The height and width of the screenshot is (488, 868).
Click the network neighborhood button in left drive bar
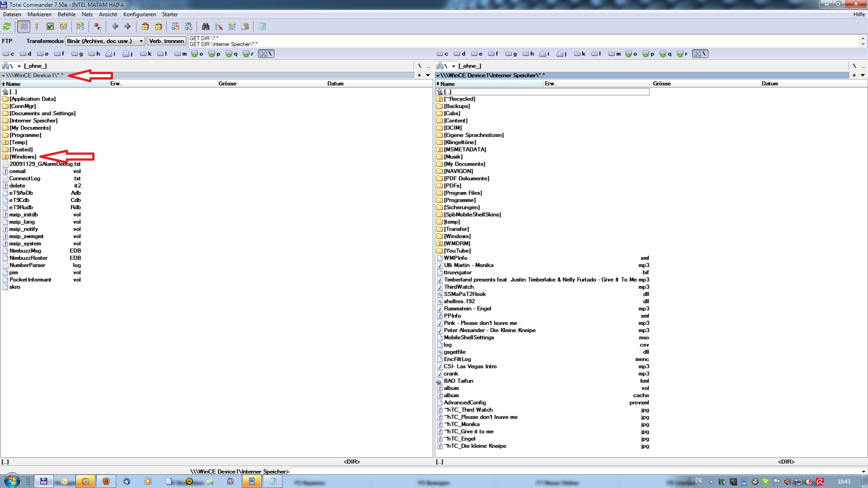[x=266, y=54]
